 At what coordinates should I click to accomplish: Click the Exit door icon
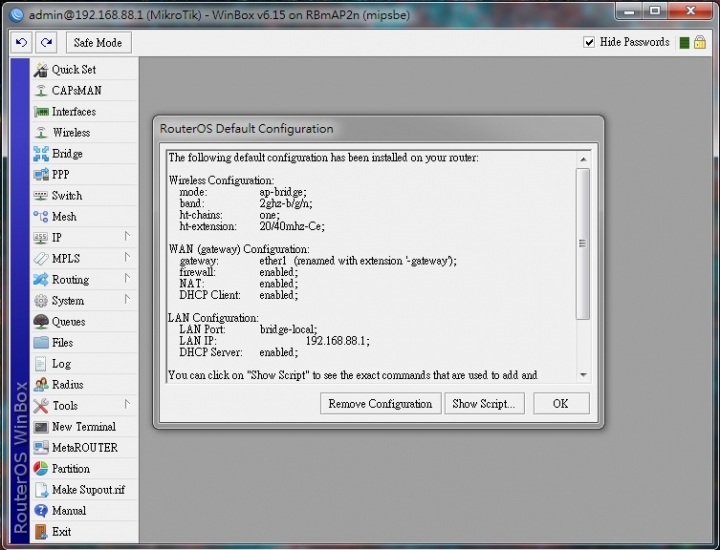pos(41,532)
